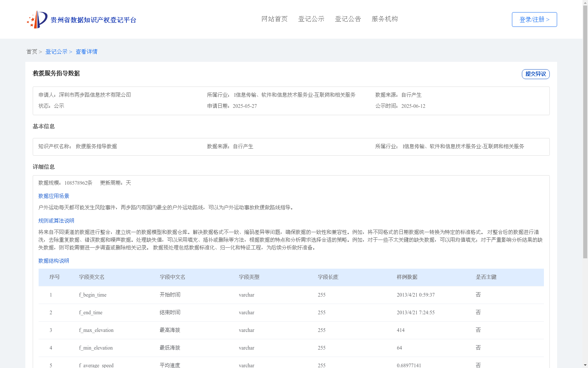Click the 状态: 公示 status text
The image size is (588, 368).
pos(51,106)
